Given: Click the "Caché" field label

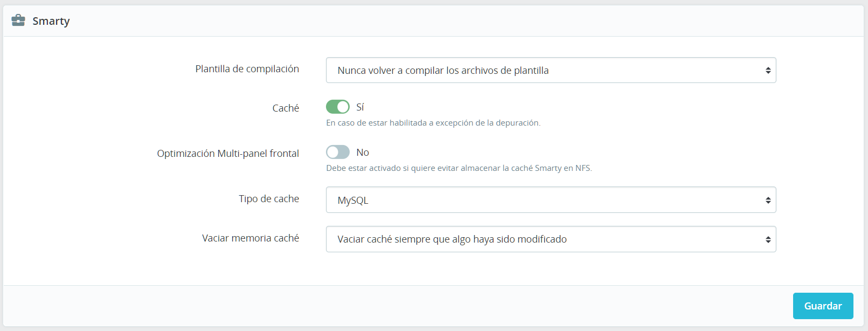Looking at the screenshot, I should [x=286, y=108].
